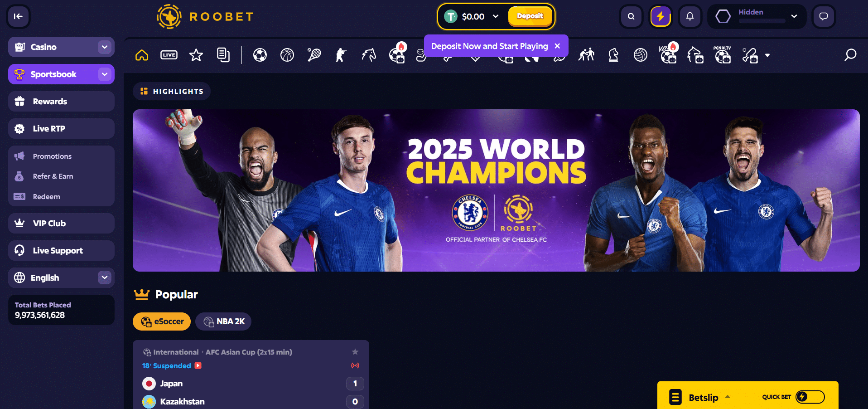
Task: Select the NBA 2K popular tab
Action: (x=223, y=321)
